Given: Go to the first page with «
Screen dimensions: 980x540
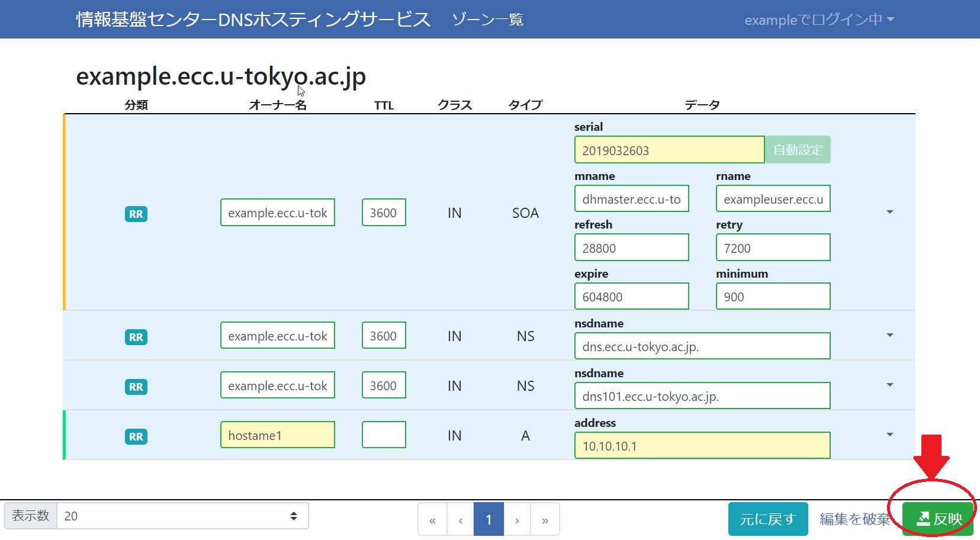Looking at the screenshot, I should pyautogui.click(x=432, y=519).
